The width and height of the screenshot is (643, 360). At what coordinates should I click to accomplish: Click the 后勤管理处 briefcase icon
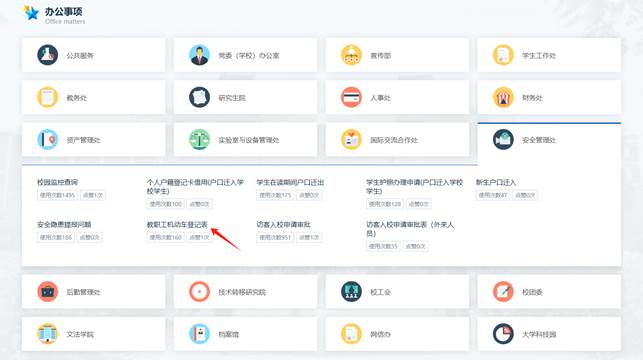48,292
